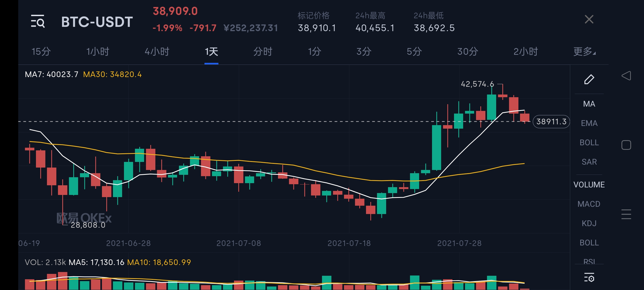Toggle the MA overlay indicator
644x290 pixels.
click(x=589, y=104)
